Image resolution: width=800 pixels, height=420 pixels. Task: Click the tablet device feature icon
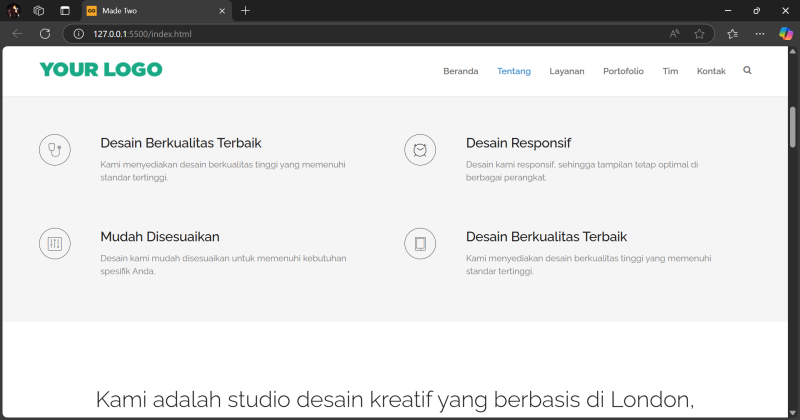(x=420, y=244)
